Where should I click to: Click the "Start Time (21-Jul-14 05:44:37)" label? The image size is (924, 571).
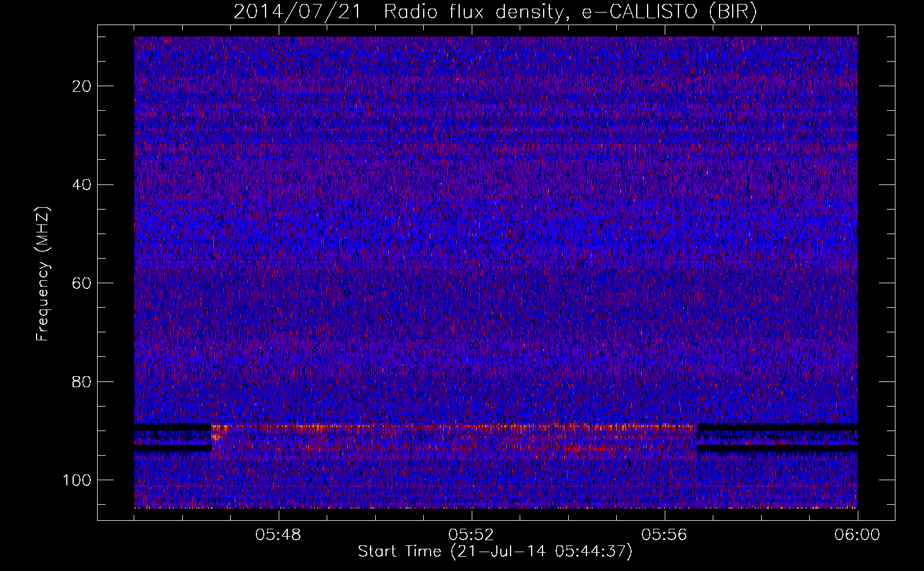(x=495, y=552)
